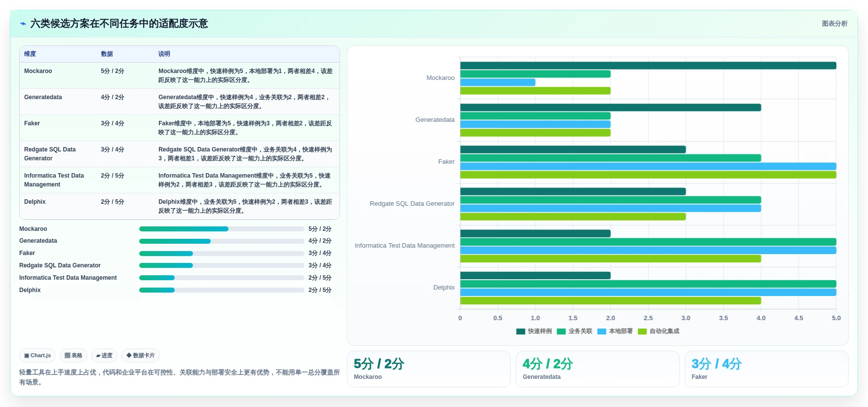The width and height of the screenshot is (868, 407).
Task: Click Faker 自动化集成 lime bar in chart
Action: point(648,175)
